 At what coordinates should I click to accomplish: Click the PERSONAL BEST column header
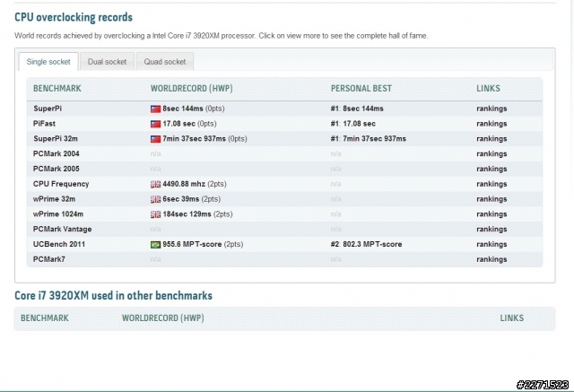(x=361, y=88)
